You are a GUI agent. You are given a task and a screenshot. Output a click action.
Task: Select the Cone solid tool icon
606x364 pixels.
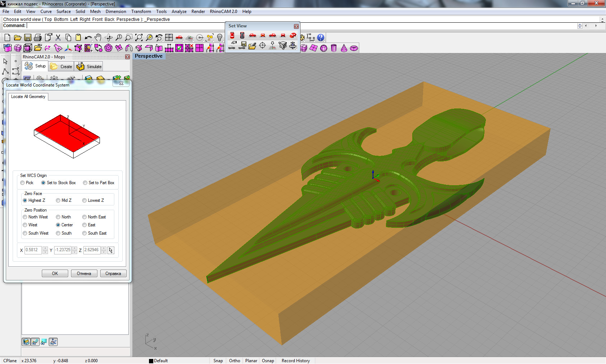coord(344,48)
